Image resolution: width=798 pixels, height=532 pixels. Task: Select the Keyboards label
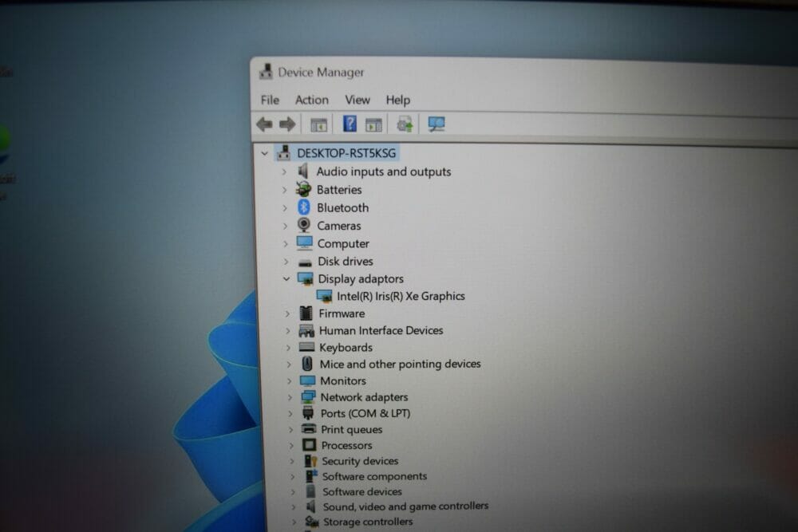[x=346, y=348]
